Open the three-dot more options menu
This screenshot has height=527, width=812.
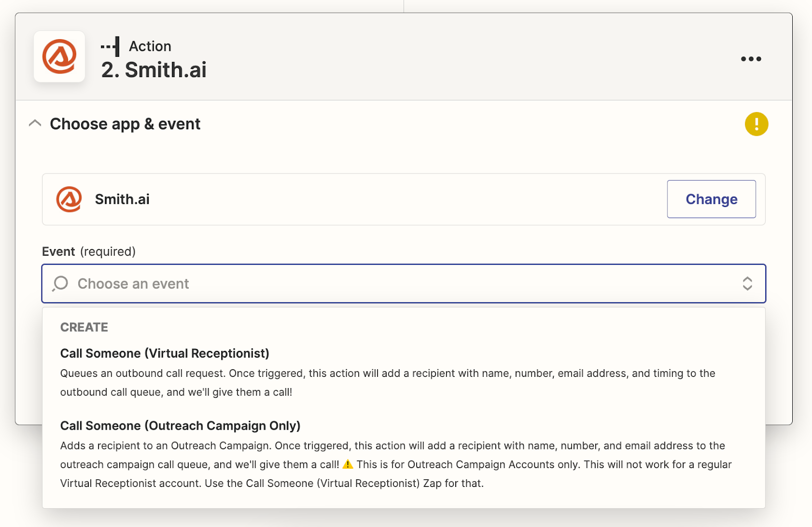(751, 59)
